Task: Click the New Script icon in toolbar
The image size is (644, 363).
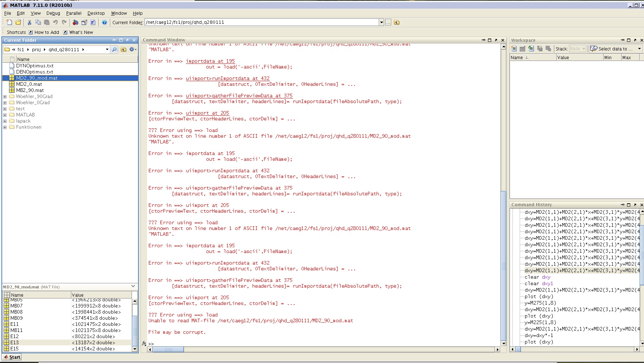Action: 9,22
